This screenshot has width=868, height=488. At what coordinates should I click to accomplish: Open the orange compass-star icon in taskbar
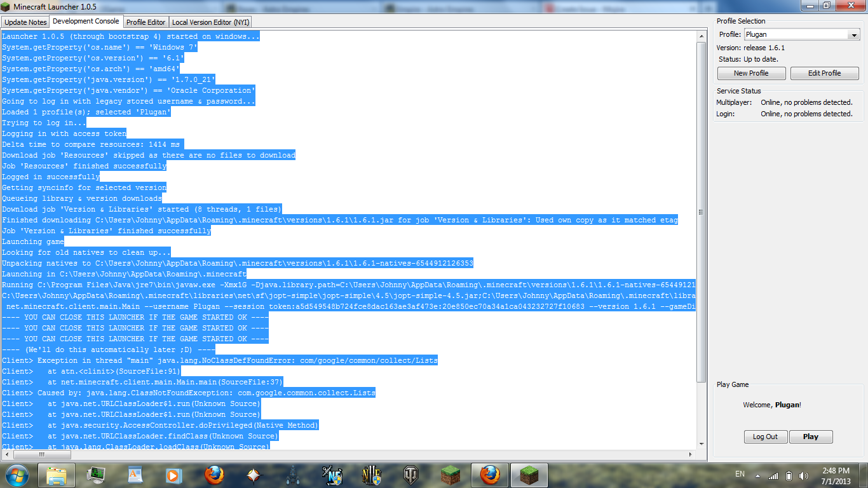(254, 475)
